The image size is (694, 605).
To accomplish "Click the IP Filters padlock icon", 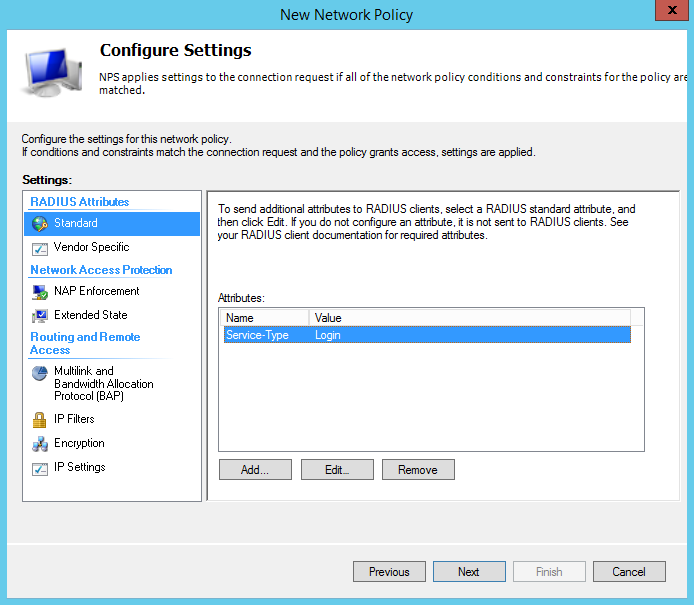I will 40,420.
